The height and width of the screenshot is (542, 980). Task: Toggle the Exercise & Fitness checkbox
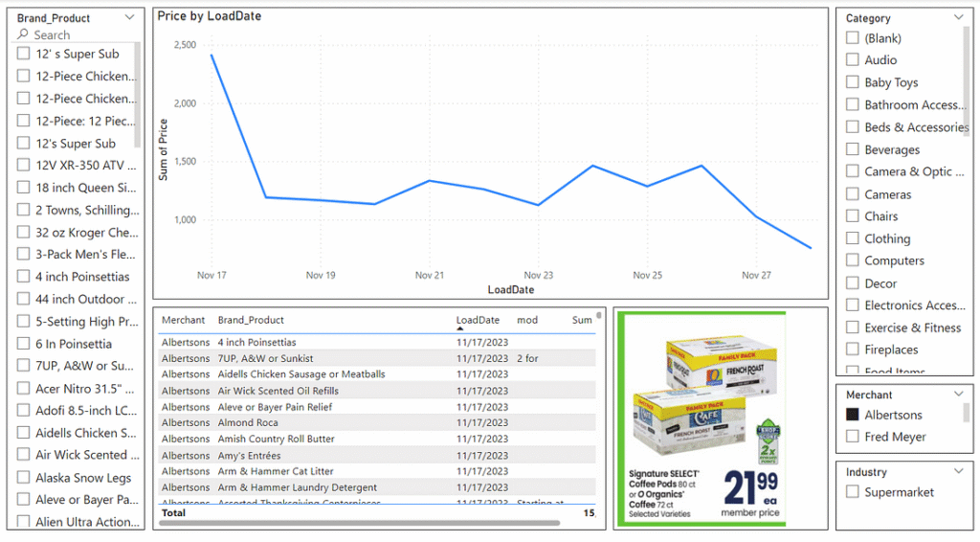[x=852, y=327]
